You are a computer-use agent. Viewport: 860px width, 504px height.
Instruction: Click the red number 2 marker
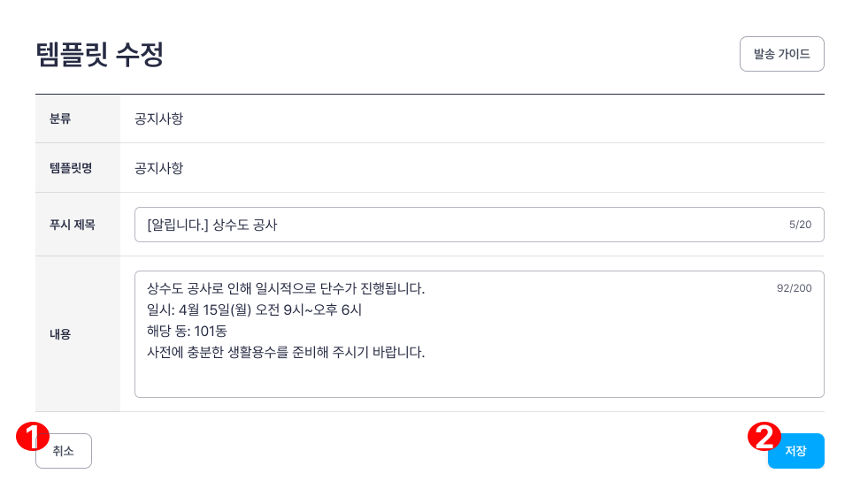pyautogui.click(x=764, y=437)
